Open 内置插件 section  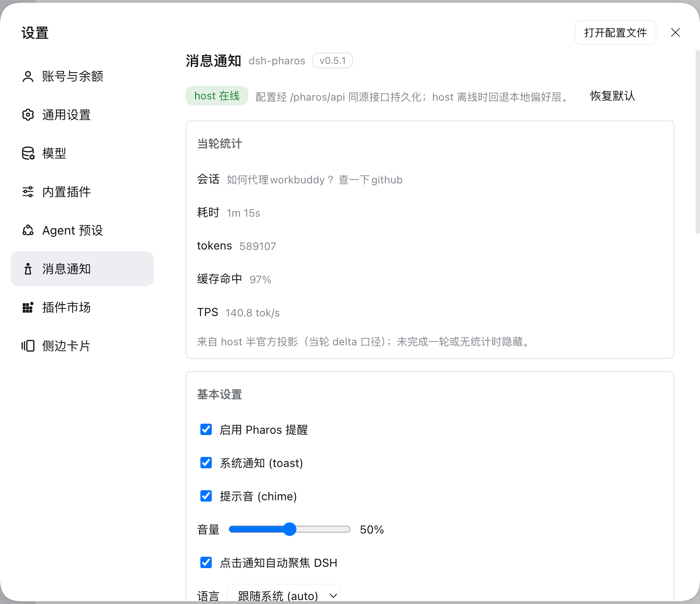tap(82, 192)
